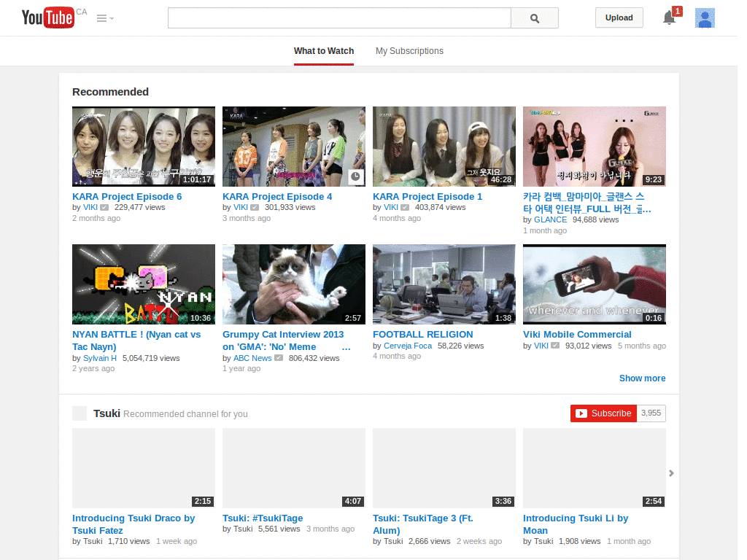
Task: Expand options dots beside Grumpy Cat title
Action: (347, 348)
